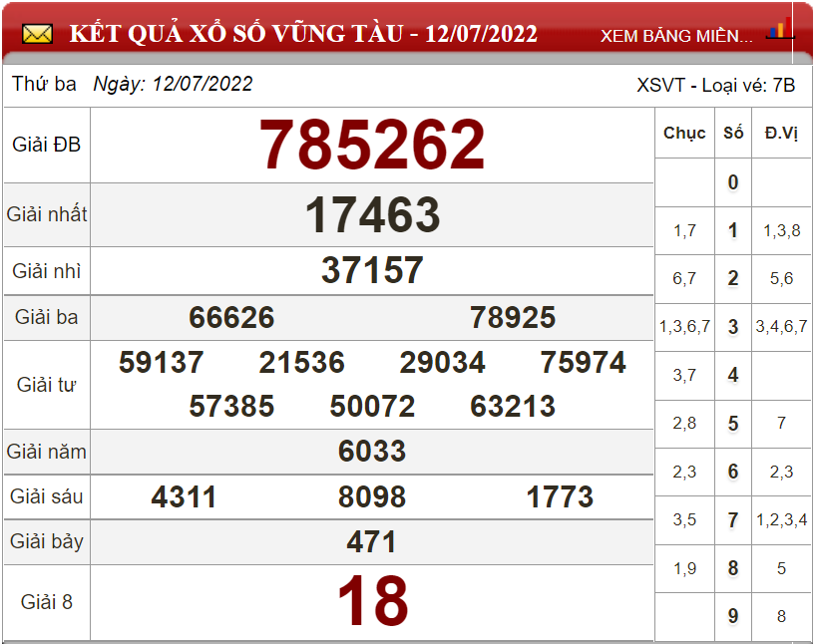Select the Giải năm number 6033
The image size is (817, 644).
(372, 451)
